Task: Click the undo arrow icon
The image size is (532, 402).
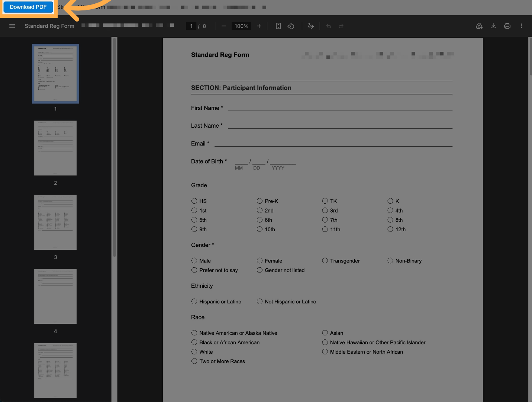Action: pyautogui.click(x=328, y=26)
